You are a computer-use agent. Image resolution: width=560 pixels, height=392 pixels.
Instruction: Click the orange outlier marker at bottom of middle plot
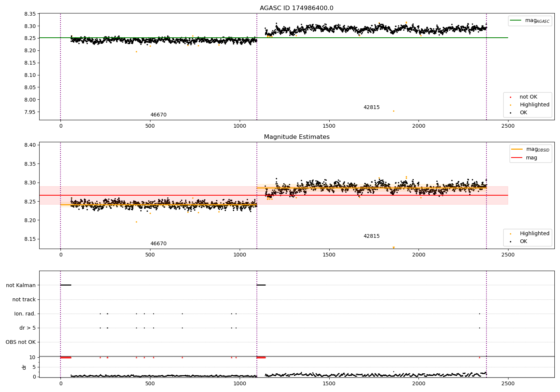(x=393, y=248)
